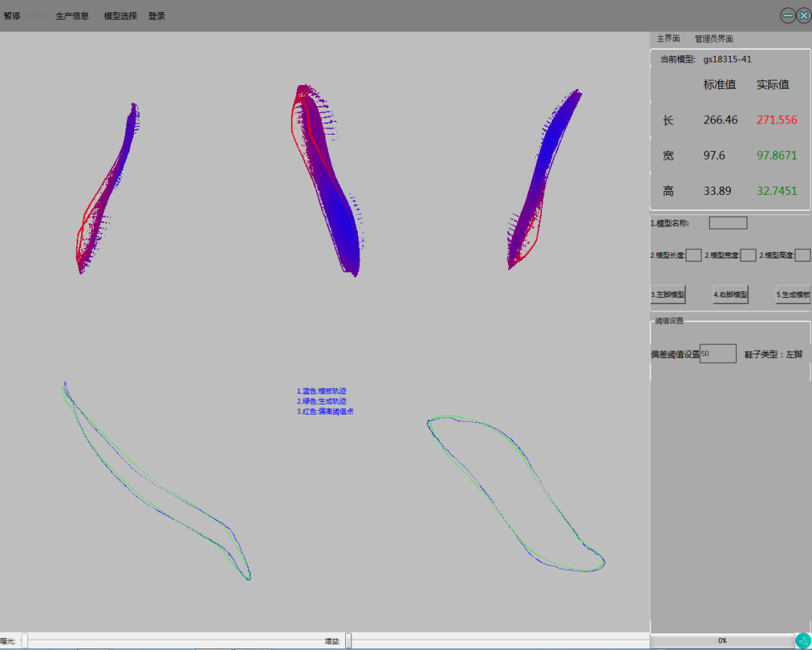Screen dimensions: 812x650
Task: Click the 0% progress bar
Action: [x=722, y=641]
